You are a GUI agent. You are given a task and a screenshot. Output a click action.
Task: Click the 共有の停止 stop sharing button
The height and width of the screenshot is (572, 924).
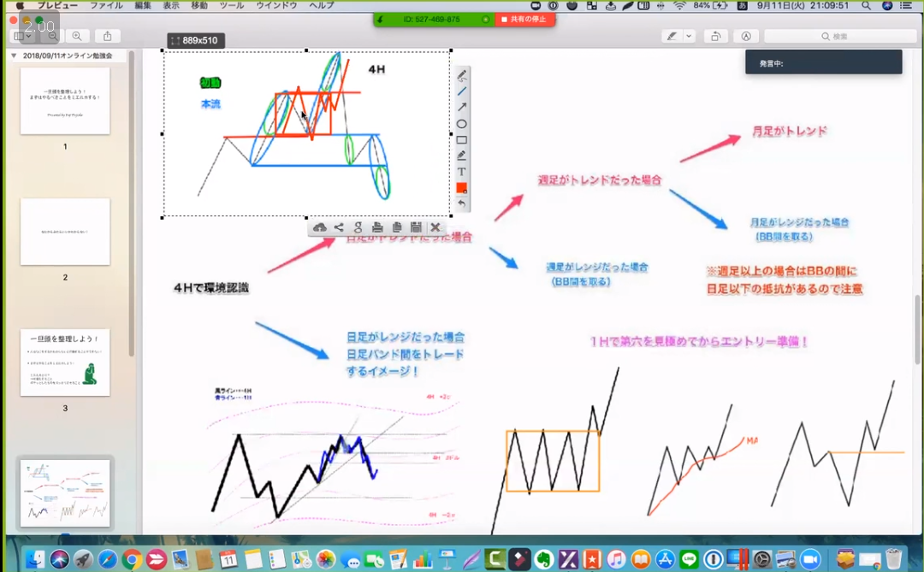click(524, 19)
